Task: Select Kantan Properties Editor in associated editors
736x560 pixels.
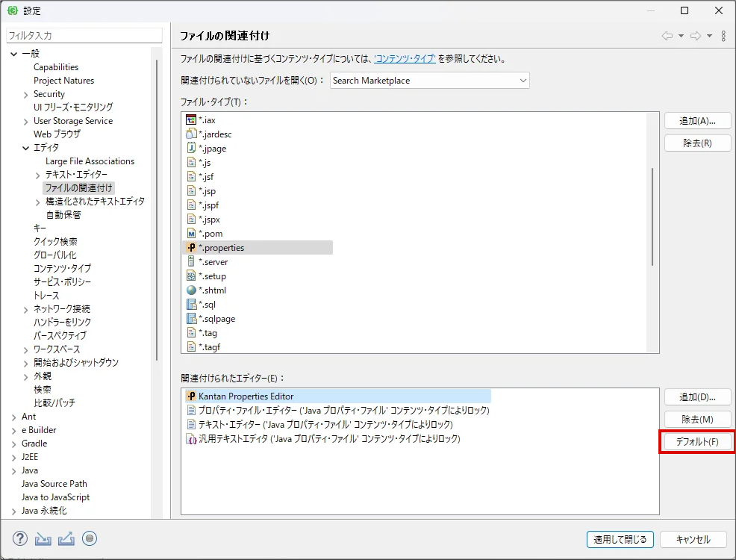Action: pyautogui.click(x=246, y=396)
